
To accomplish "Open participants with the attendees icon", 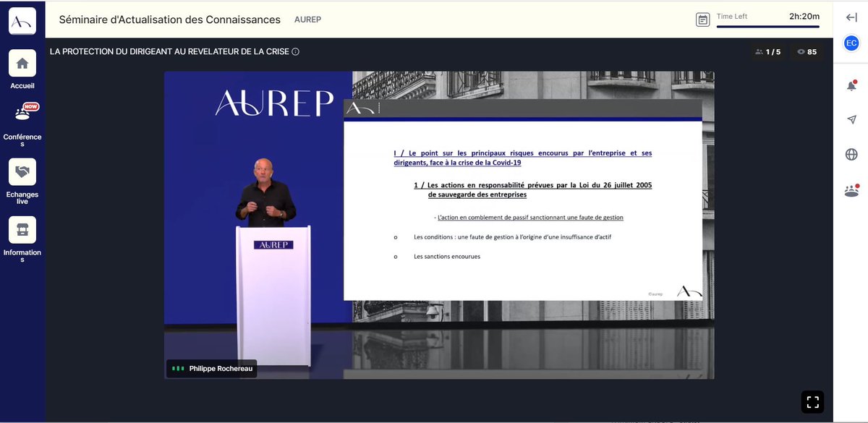I will 851,189.
